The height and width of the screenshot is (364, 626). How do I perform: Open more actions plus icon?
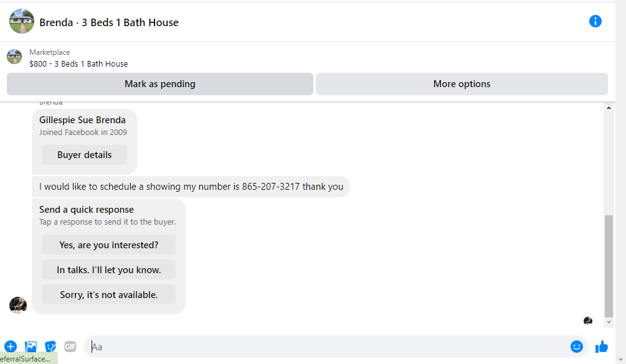[11, 347]
